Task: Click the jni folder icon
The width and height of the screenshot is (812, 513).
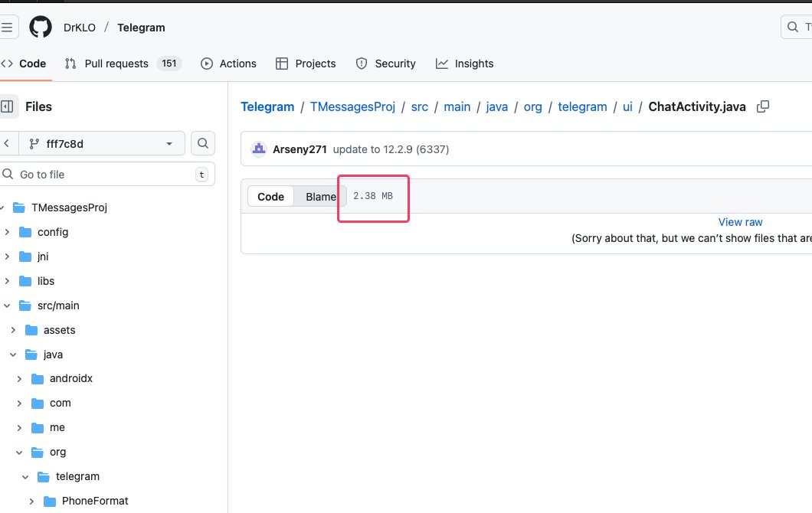Action: pyautogui.click(x=25, y=256)
